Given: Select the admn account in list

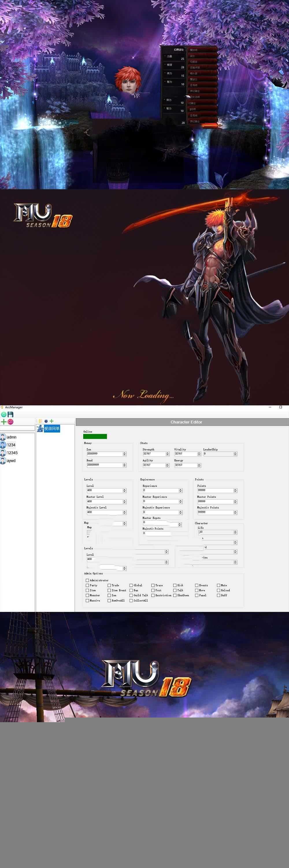Looking at the screenshot, I should 12,437.
